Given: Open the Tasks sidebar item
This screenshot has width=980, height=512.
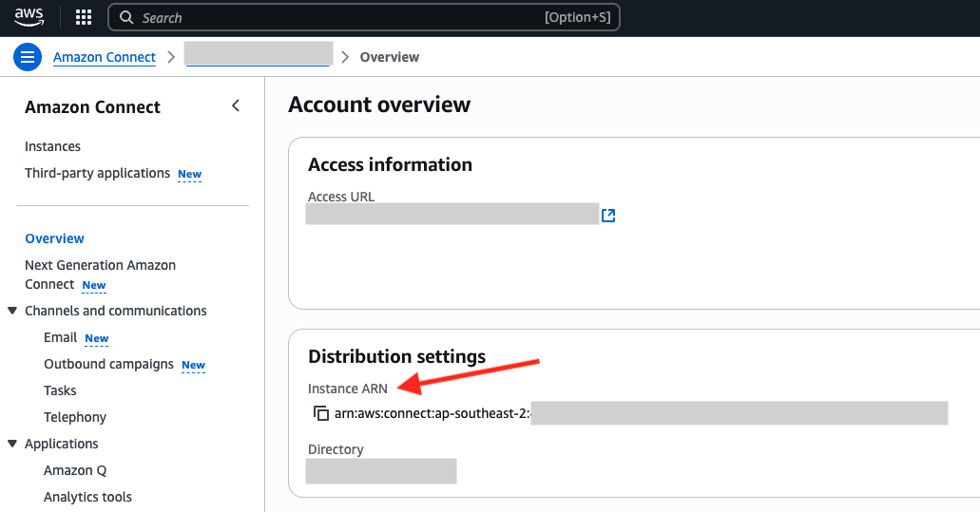Looking at the screenshot, I should [60, 390].
